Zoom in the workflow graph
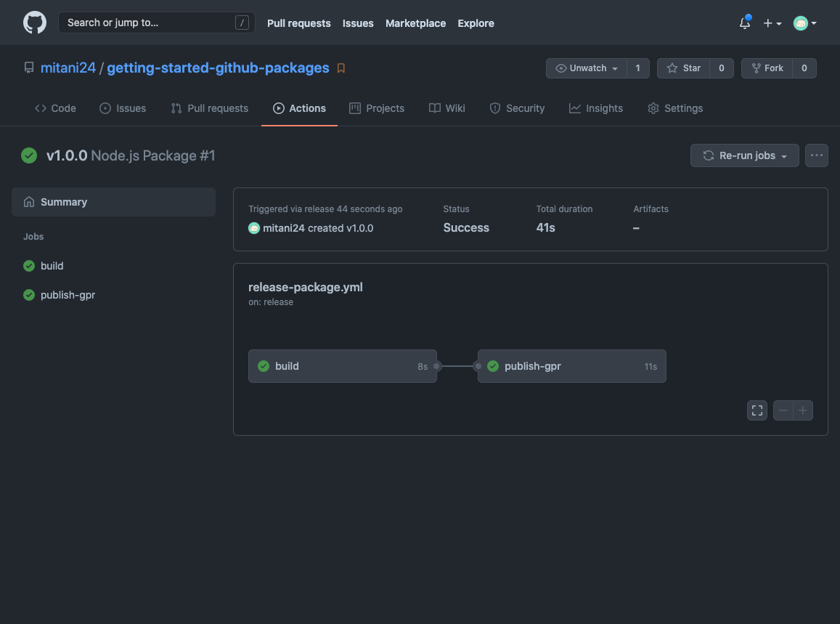This screenshot has height=624, width=840. (803, 410)
